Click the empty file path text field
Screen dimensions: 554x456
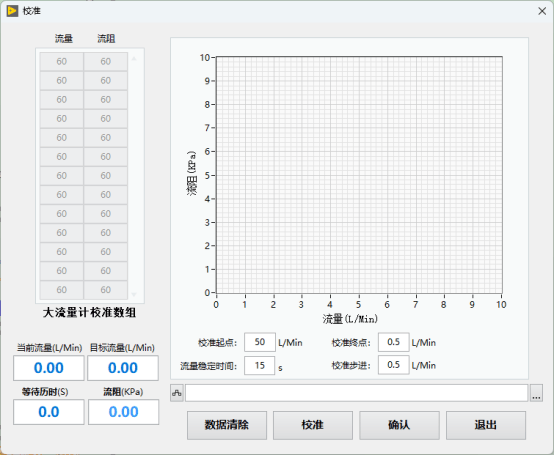click(x=356, y=393)
